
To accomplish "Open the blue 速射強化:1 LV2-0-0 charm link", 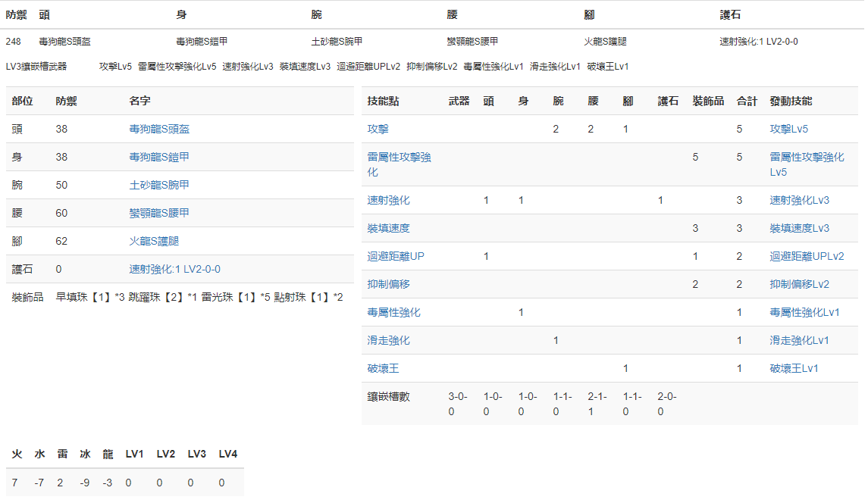I will 174,270.
